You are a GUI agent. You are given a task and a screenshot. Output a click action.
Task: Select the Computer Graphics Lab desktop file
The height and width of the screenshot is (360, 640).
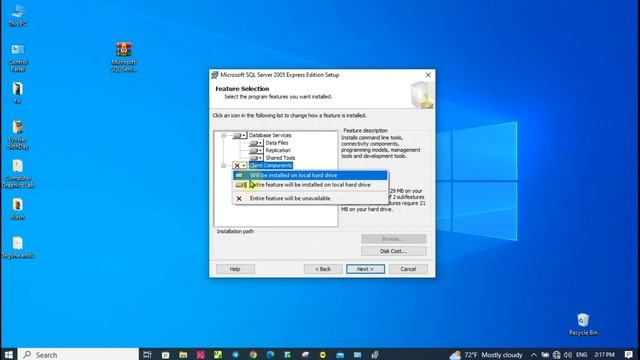point(18,173)
